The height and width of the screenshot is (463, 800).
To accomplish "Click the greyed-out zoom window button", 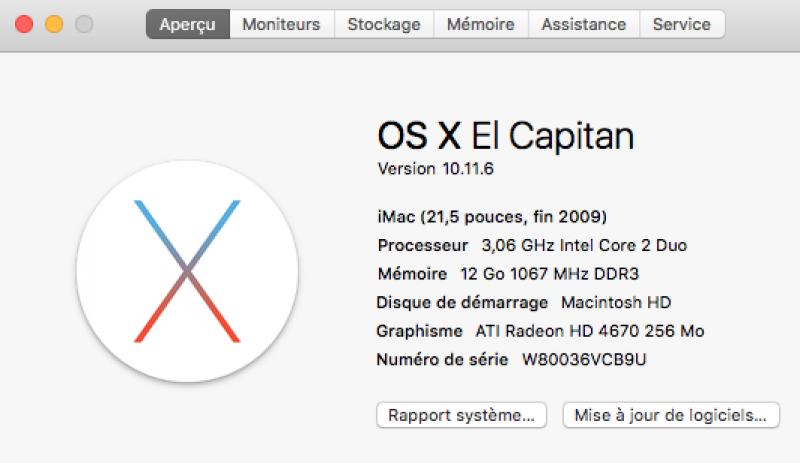I will tap(84, 24).
